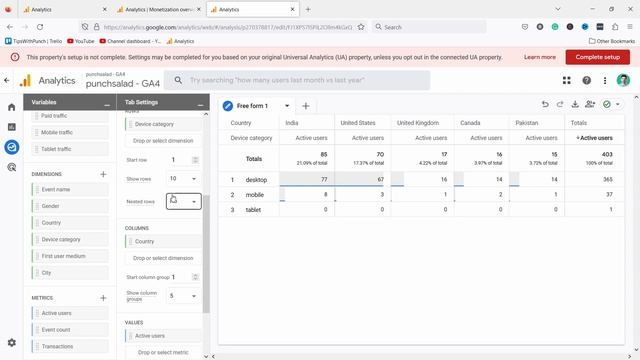
Task: Redo the exploration change
Action: 560,104
